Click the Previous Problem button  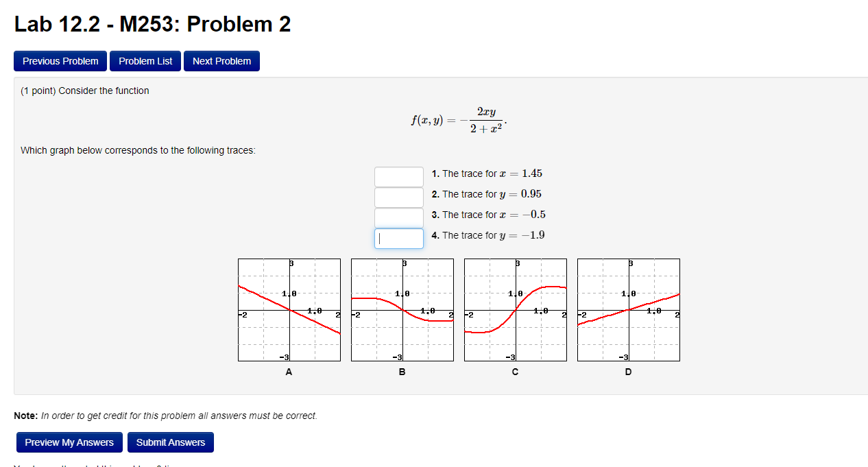click(x=60, y=61)
